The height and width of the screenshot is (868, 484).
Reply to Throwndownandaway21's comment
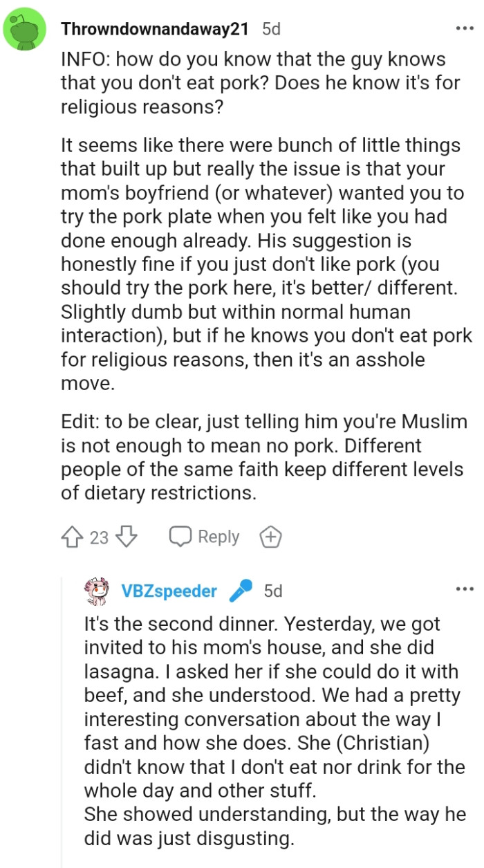(x=205, y=537)
